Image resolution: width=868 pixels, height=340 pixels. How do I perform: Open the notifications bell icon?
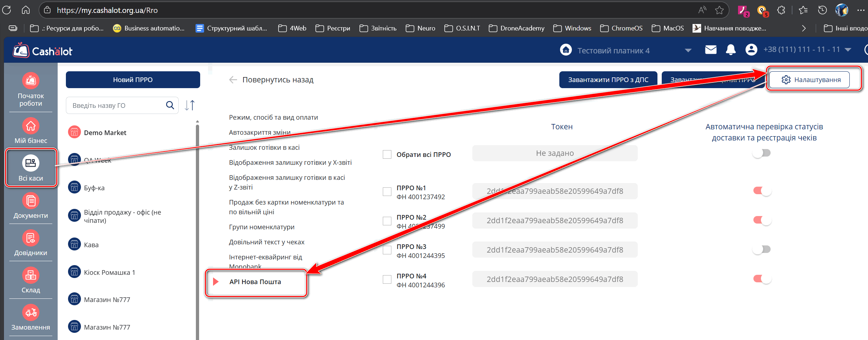[730, 50]
